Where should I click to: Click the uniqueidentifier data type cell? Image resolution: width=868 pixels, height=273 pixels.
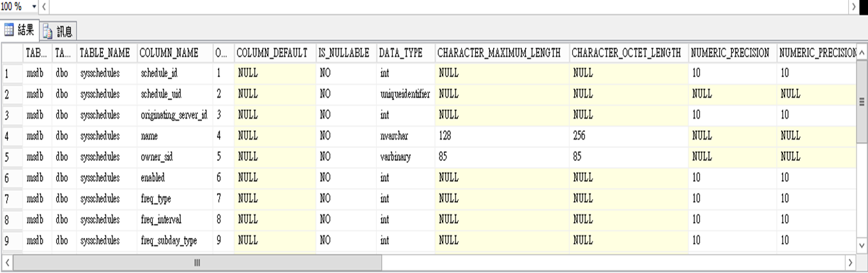point(404,94)
